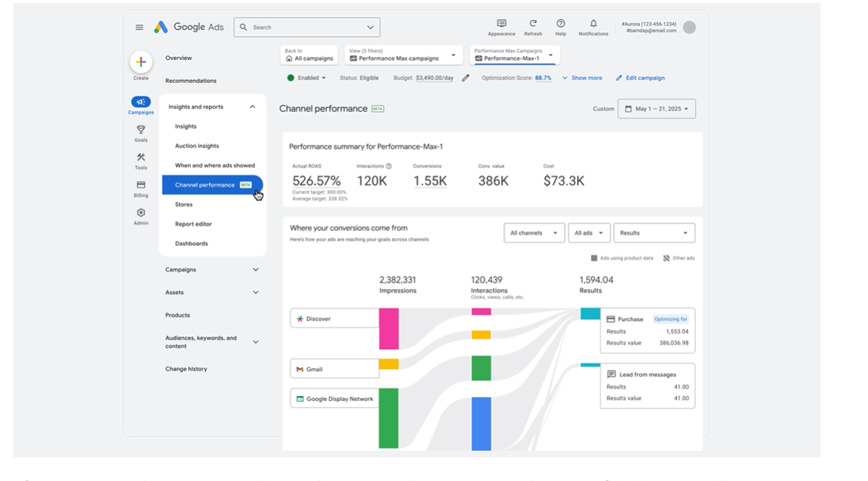Open Change history
The image size is (868, 481).
(186, 368)
